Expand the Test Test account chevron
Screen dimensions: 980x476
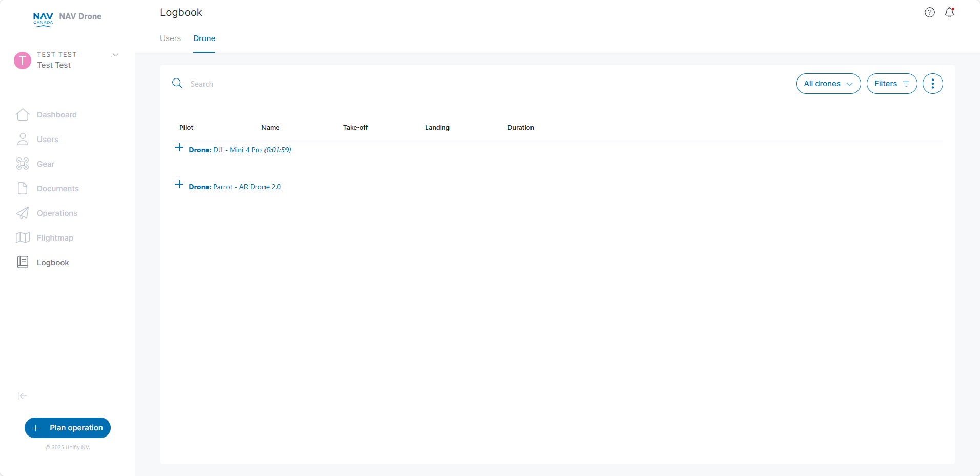tap(116, 55)
